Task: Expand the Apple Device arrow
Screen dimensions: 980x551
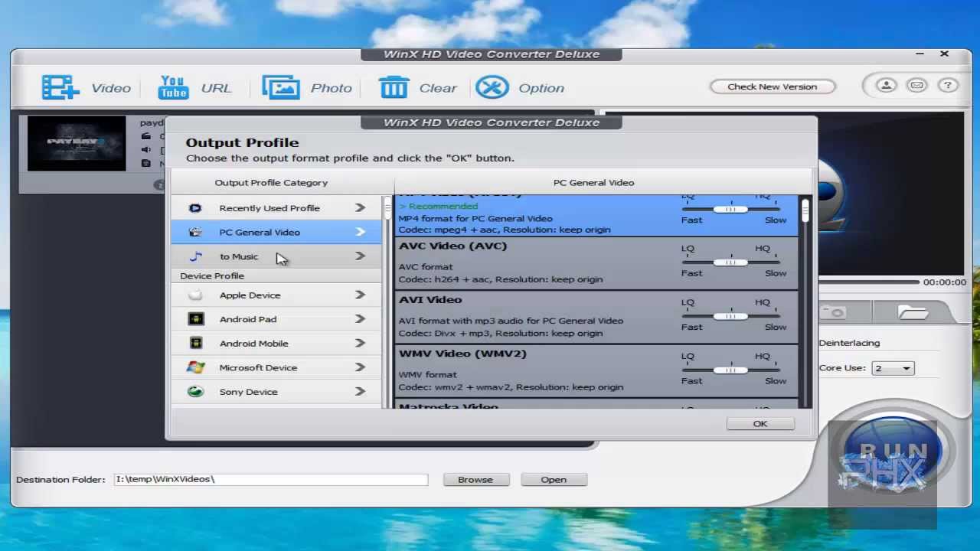Action: tap(360, 295)
